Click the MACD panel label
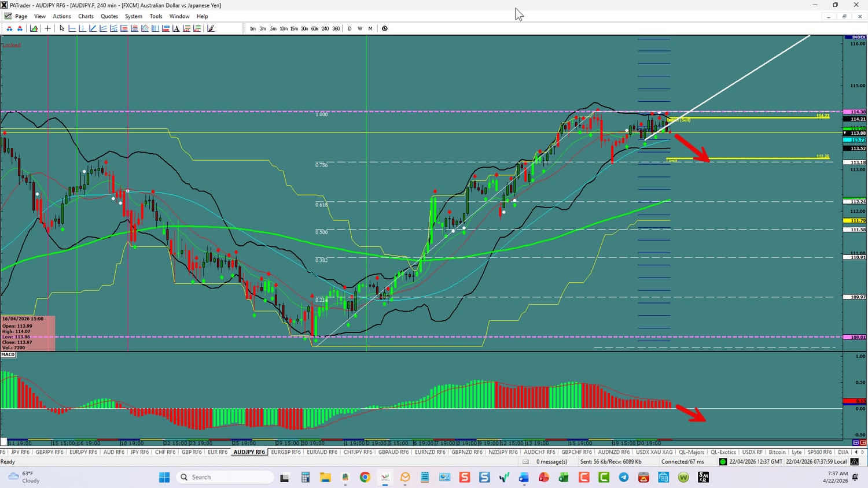868x488 pixels. [8, 354]
